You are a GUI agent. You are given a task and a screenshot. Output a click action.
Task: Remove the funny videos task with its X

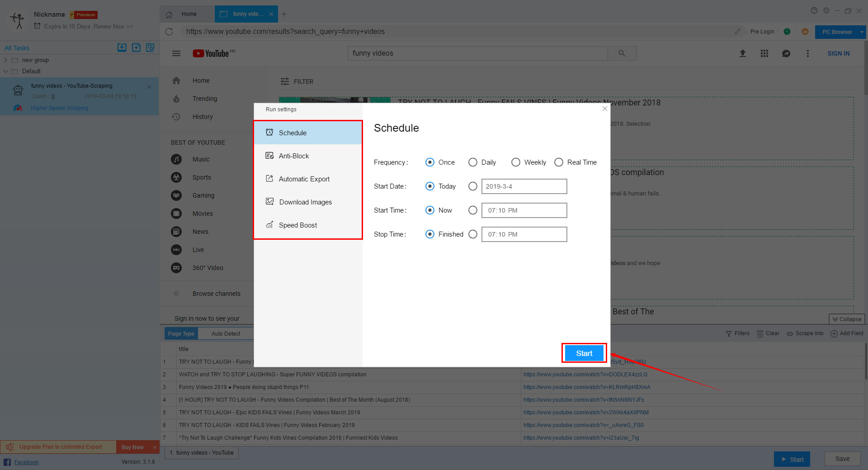(149, 87)
